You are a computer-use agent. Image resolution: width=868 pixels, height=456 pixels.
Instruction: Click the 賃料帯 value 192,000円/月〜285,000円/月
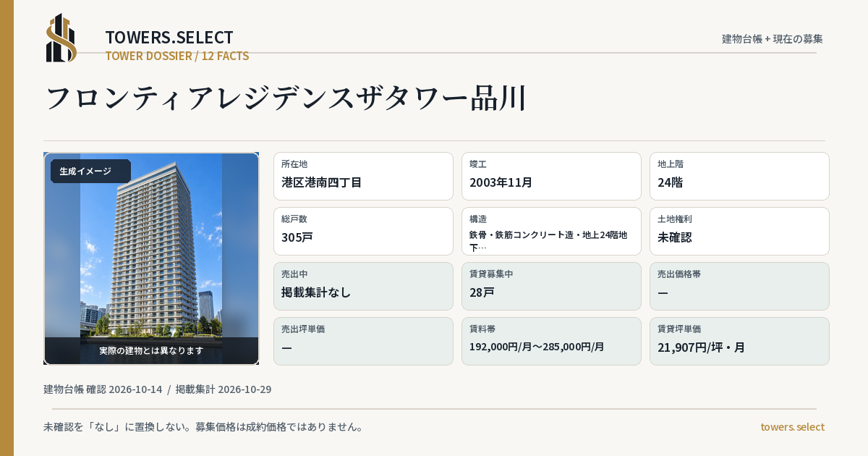[x=537, y=347]
